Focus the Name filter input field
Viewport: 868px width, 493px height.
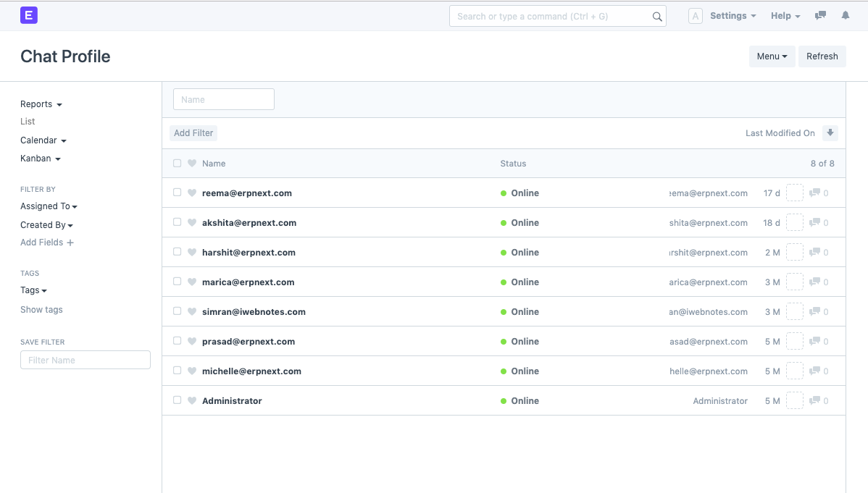pyautogui.click(x=224, y=100)
